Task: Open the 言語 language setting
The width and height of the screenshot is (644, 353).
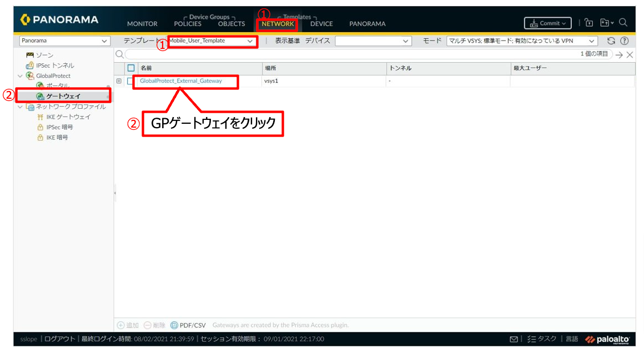Action: [x=572, y=339]
